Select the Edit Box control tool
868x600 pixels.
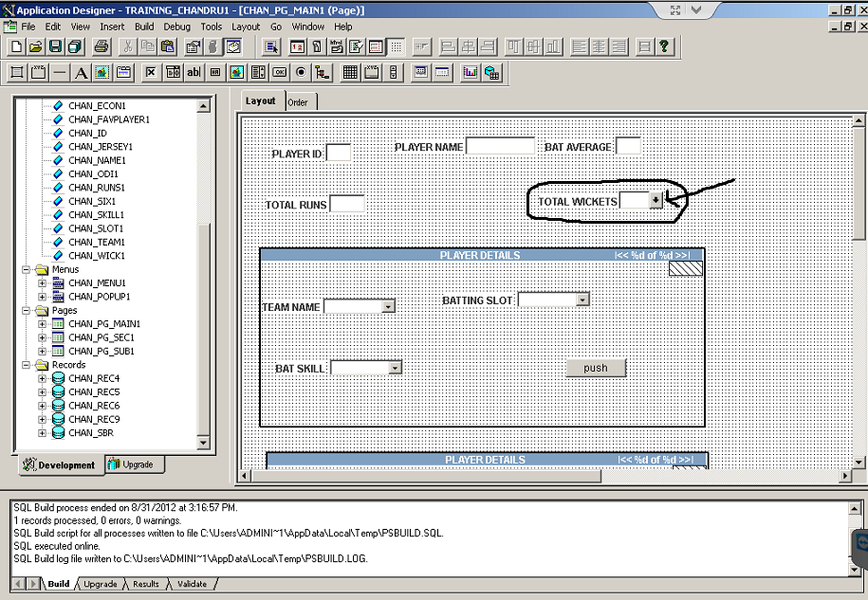point(193,72)
